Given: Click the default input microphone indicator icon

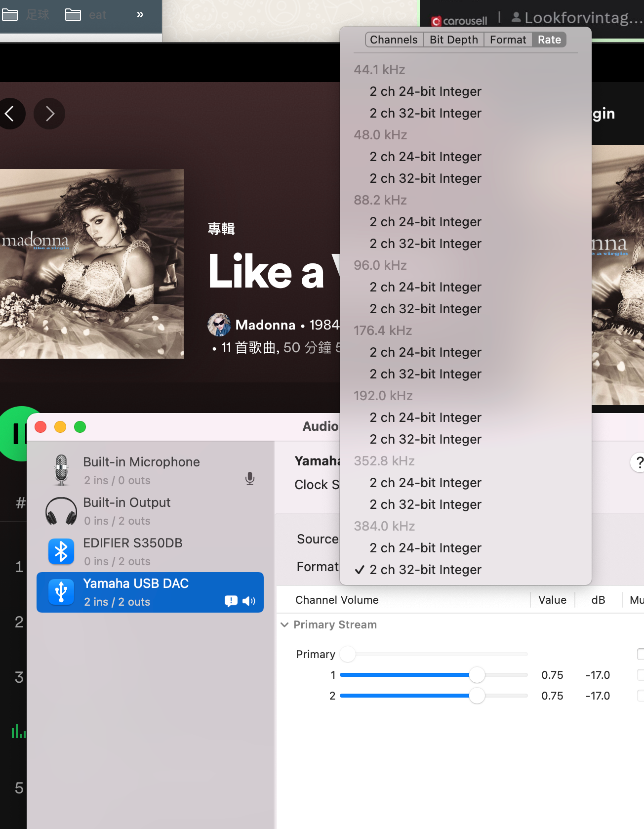Looking at the screenshot, I should click(250, 478).
